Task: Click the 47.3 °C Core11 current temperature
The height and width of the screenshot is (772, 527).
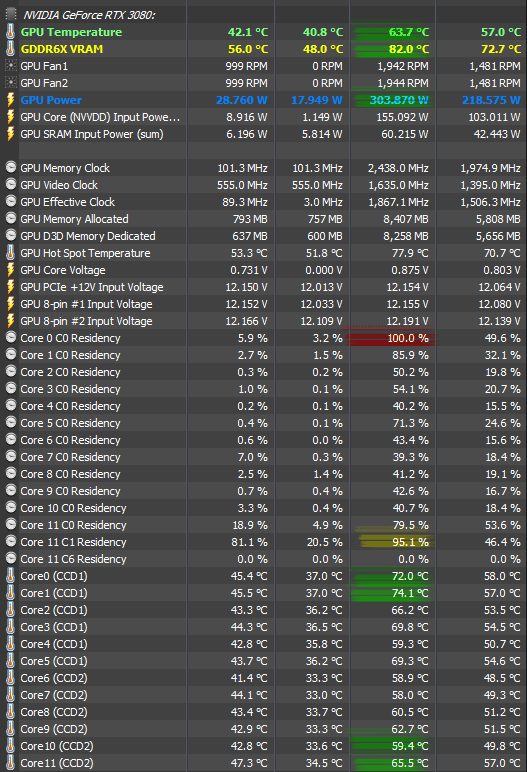Action: coord(249,763)
